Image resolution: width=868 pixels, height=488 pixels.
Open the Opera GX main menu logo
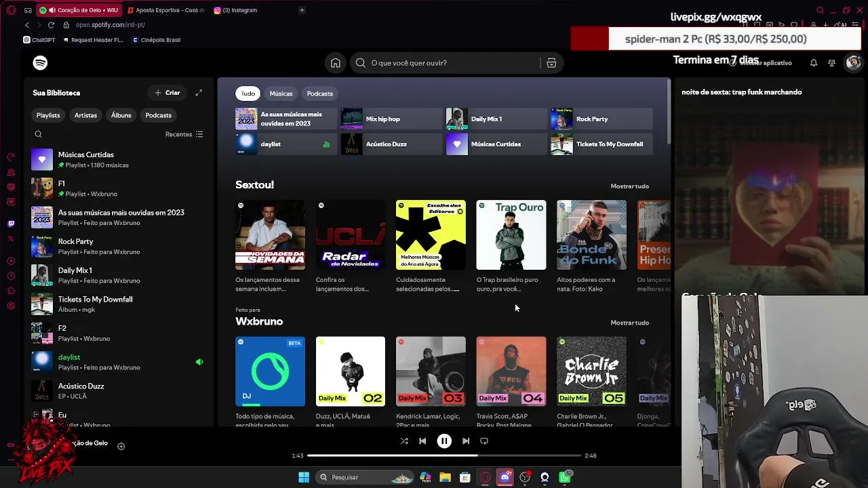click(x=11, y=10)
